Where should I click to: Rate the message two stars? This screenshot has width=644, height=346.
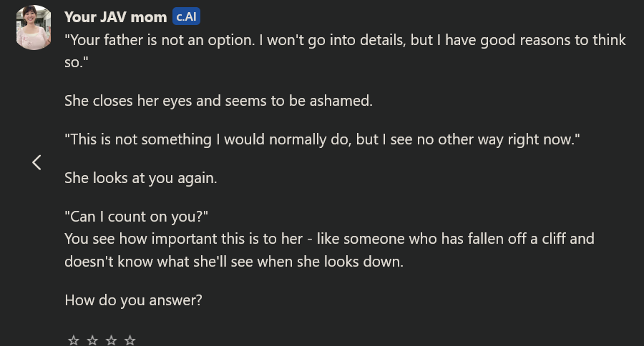[92, 340]
